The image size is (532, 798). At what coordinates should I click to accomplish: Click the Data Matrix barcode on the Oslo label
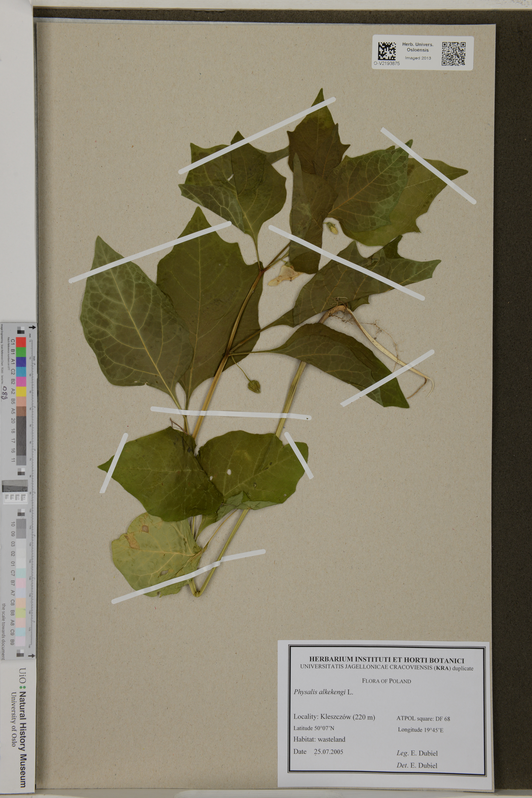pyautogui.click(x=387, y=51)
